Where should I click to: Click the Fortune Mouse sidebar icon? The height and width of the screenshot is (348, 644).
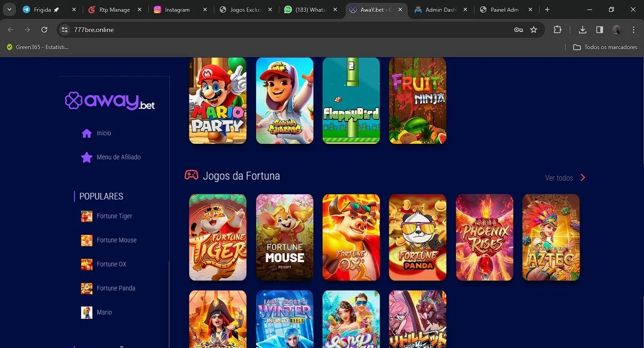[x=87, y=240]
